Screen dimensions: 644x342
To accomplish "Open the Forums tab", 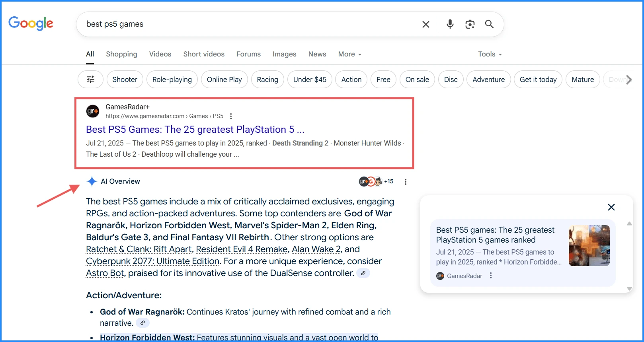I will click(x=249, y=54).
